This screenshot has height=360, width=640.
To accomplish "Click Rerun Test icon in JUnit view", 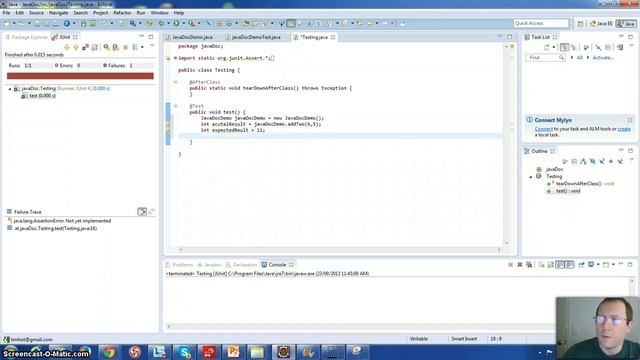I will tap(106, 47).
